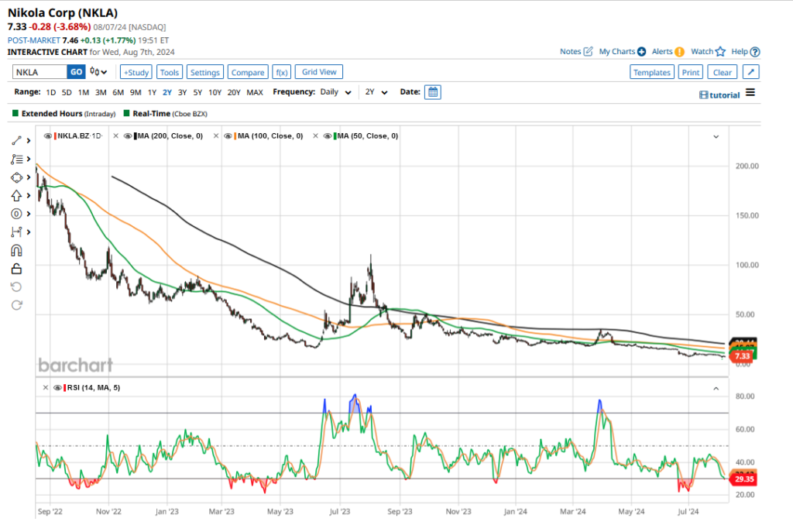The width and height of the screenshot is (793, 532).
Task: Select the arrow shape drawing tool
Action: (x=16, y=195)
